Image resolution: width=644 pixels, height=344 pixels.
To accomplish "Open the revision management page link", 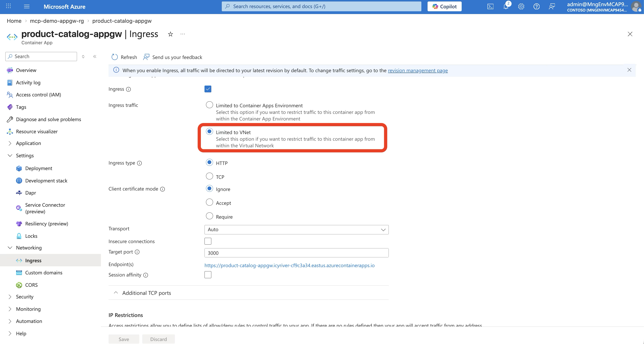I will (x=418, y=70).
